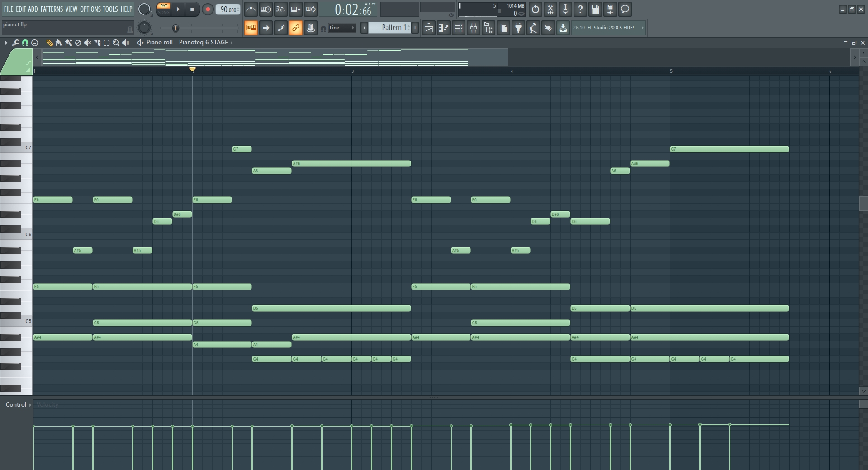Open the PATTERNS menu
Screen dimensions: 868x470
coord(52,9)
